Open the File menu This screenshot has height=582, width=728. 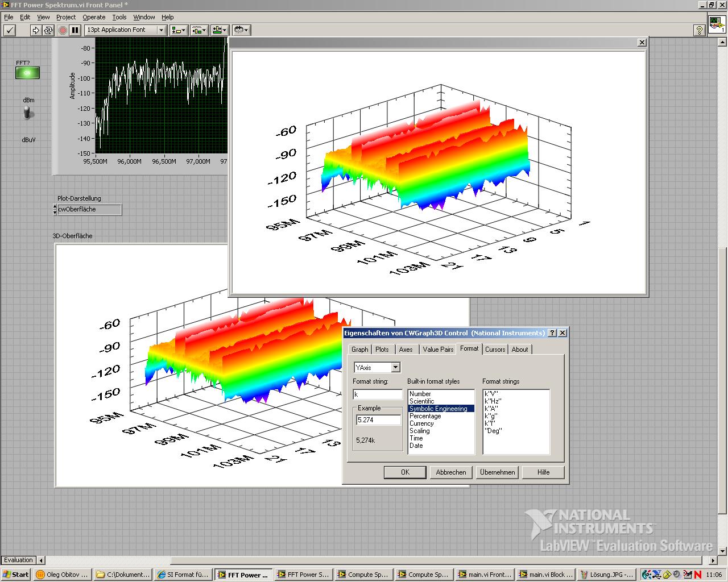(9, 17)
